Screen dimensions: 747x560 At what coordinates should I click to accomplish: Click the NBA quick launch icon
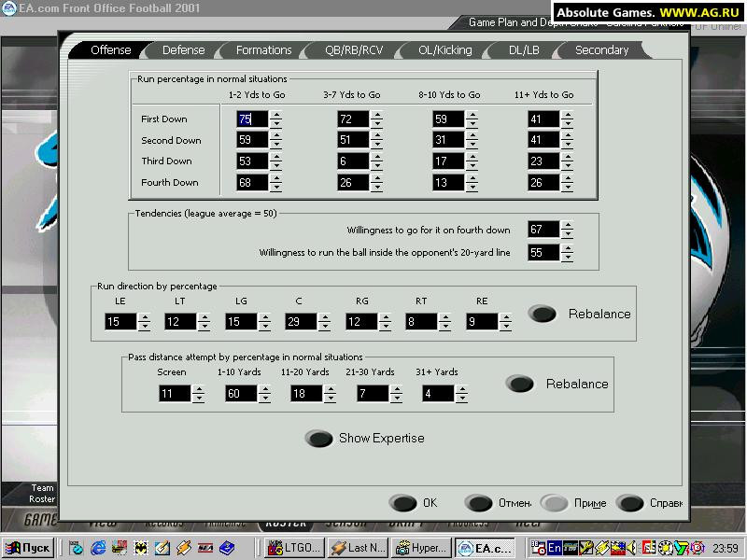click(205, 548)
